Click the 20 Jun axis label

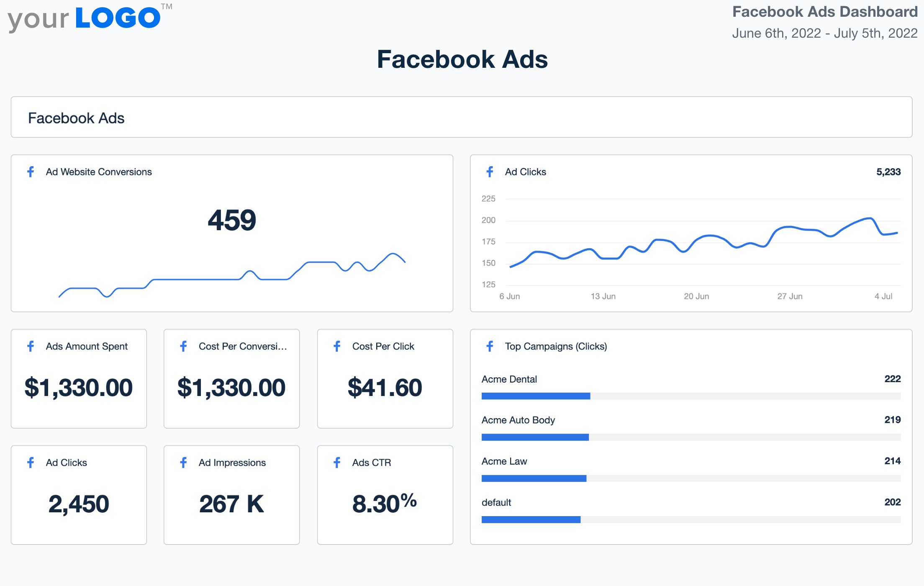[696, 296]
